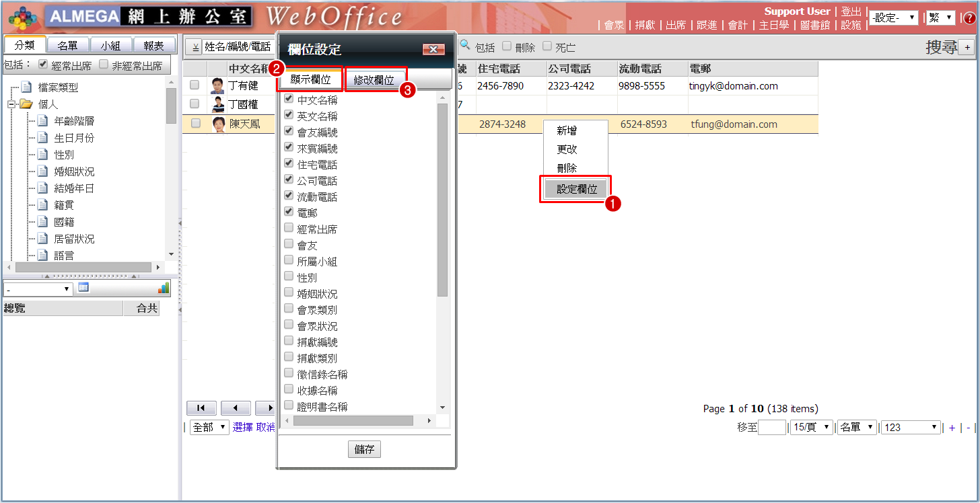Click 陳天鳳's profile photo thumbnail
This screenshot has width=980, height=503.
(x=218, y=124)
